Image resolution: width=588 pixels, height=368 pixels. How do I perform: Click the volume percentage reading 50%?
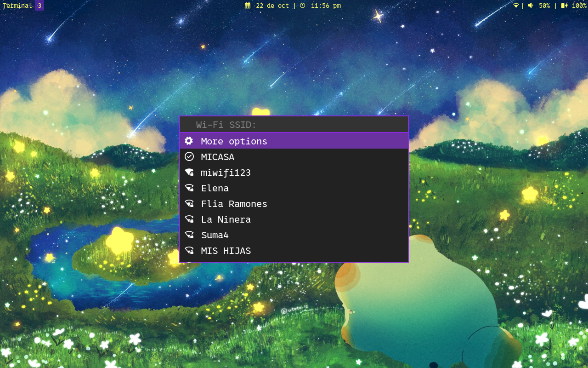544,5
